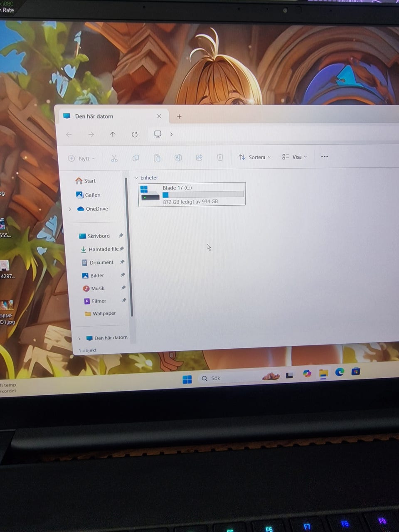Open Galleri in the sidebar

pos(88,195)
